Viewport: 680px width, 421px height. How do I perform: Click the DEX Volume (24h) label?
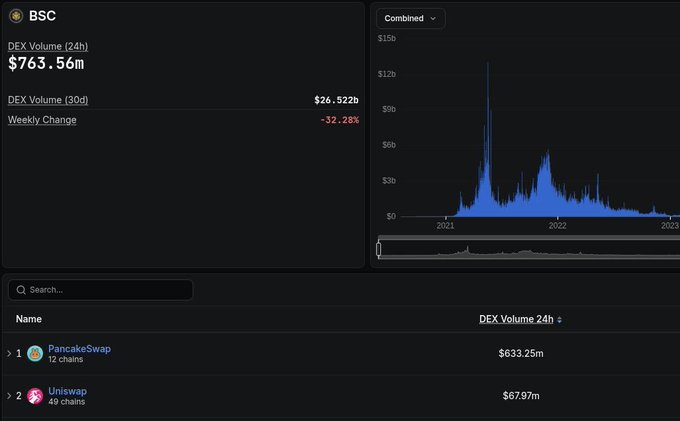click(x=48, y=46)
